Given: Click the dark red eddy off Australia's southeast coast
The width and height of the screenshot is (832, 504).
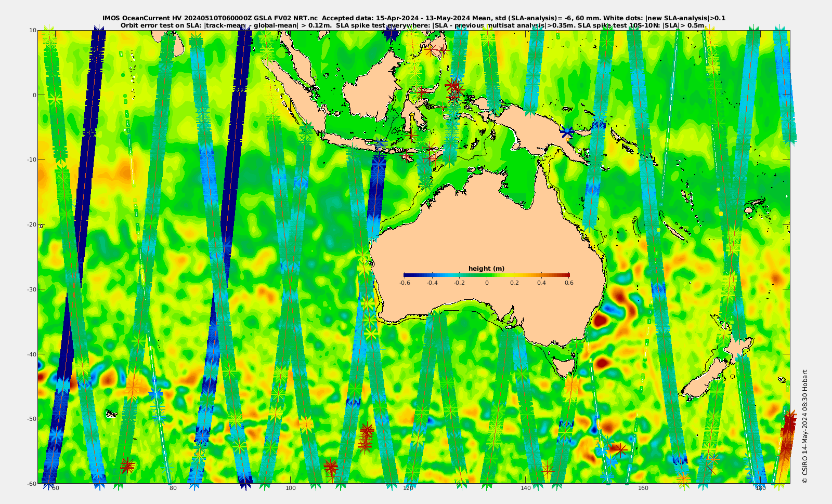Looking at the screenshot, I should point(600,320).
